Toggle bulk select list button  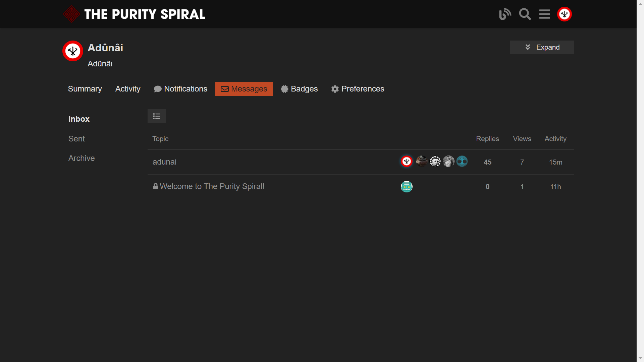coord(157,116)
